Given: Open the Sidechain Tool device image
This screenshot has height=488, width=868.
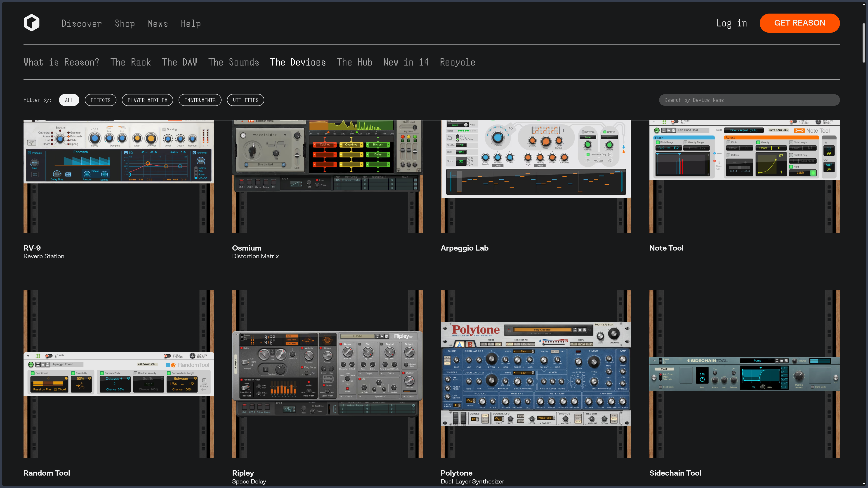Looking at the screenshot, I should pyautogui.click(x=744, y=374).
